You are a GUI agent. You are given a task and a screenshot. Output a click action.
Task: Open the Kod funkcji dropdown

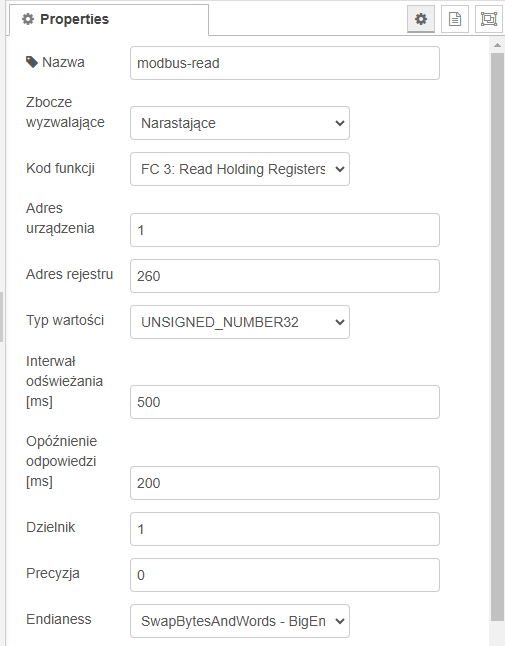[240, 169]
